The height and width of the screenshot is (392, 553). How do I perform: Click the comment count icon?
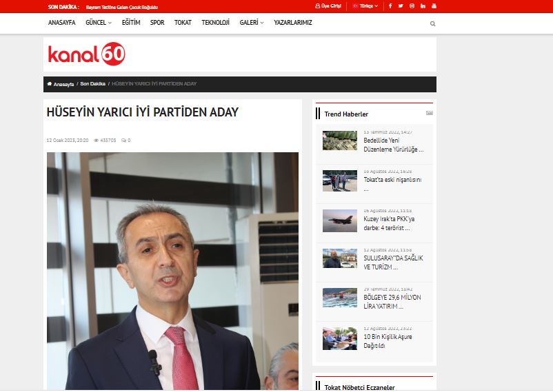123,141
